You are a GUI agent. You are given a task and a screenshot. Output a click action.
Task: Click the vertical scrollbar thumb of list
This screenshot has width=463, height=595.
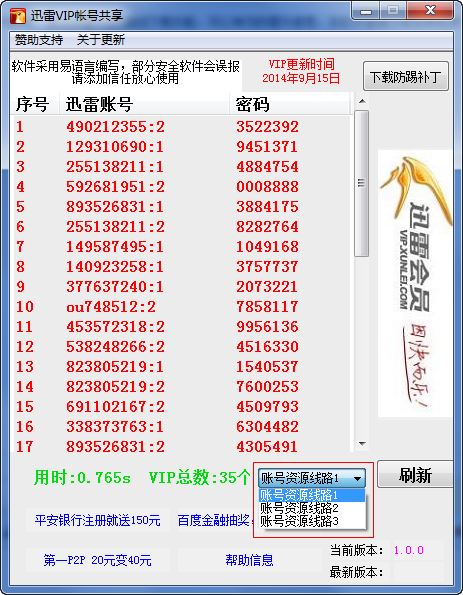[362, 183]
